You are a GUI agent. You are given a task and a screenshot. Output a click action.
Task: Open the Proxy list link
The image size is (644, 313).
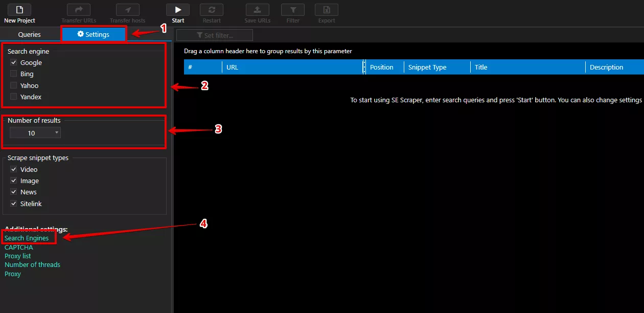[x=18, y=256]
